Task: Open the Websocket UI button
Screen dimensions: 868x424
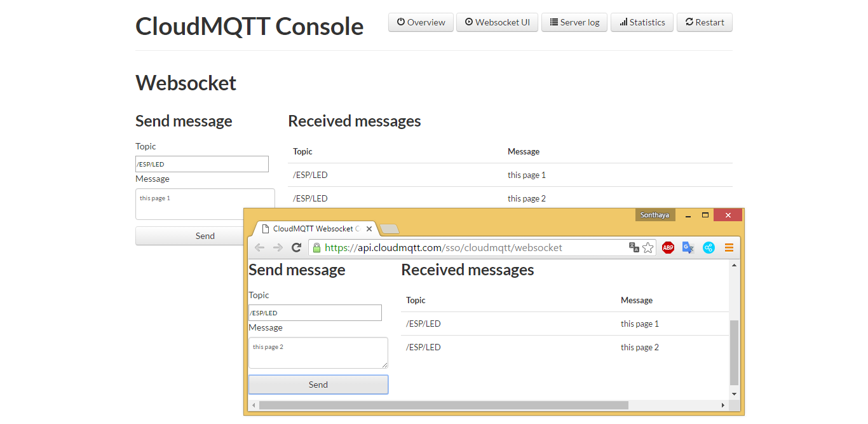Action: [497, 22]
